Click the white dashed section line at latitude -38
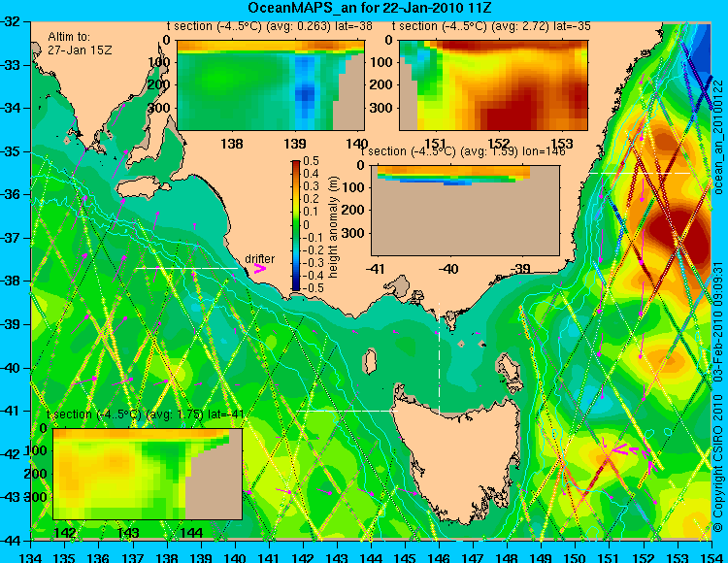728x563 pixels. 186,268
